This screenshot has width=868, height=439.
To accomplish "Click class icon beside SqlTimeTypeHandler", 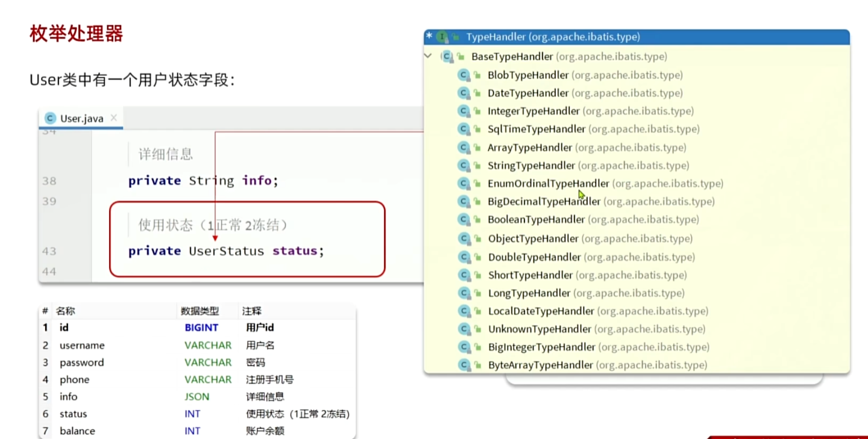I will pyautogui.click(x=464, y=129).
